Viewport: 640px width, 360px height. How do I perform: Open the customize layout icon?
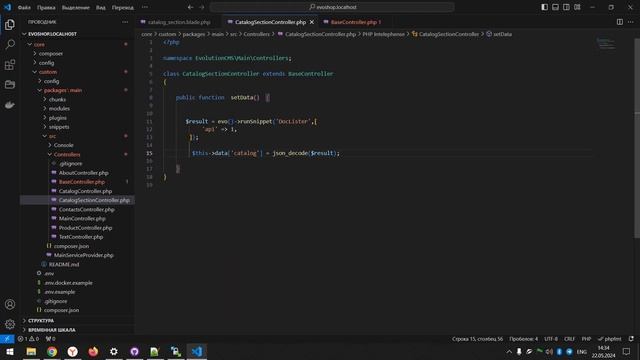(x=577, y=7)
